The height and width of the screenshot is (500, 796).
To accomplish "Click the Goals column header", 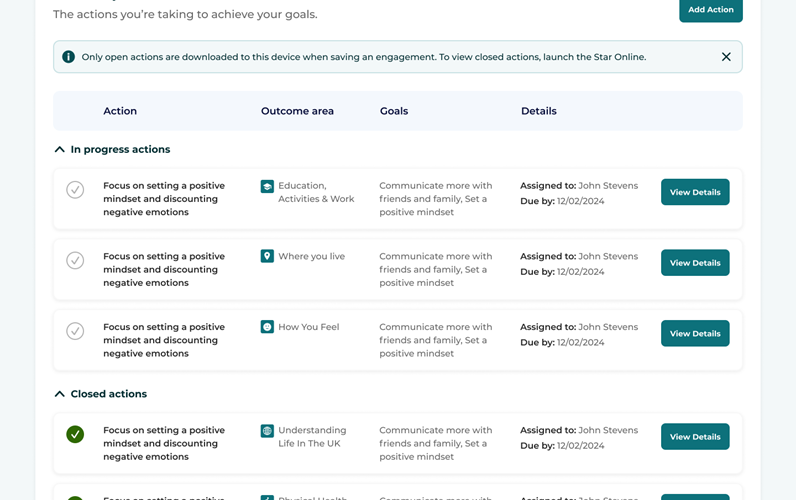I will [x=394, y=111].
